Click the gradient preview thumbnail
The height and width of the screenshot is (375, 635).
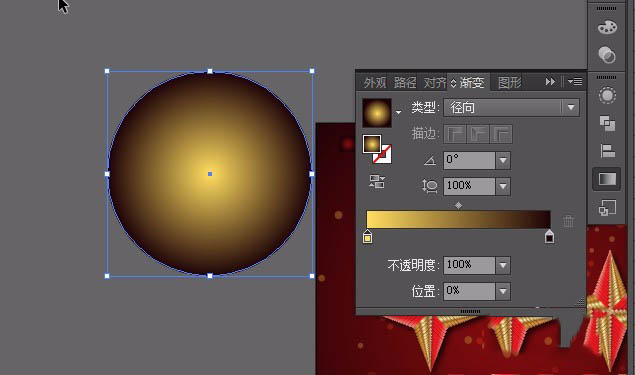(x=377, y=113)
